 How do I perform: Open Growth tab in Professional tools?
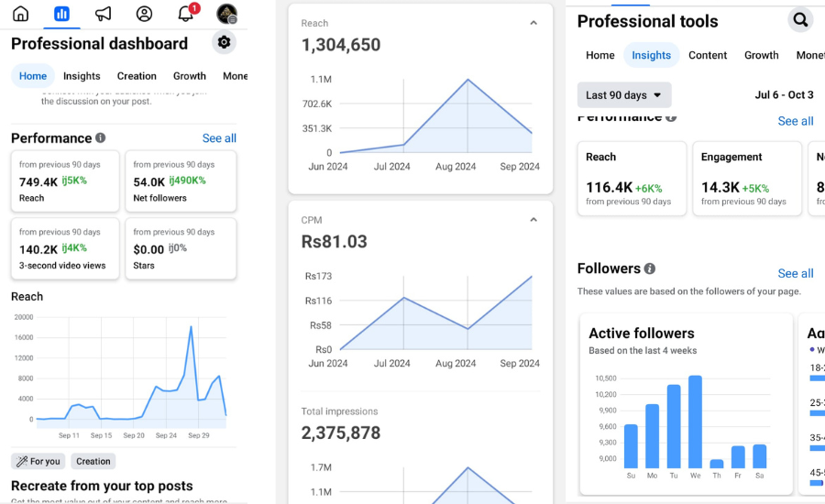tap(762, 55)
